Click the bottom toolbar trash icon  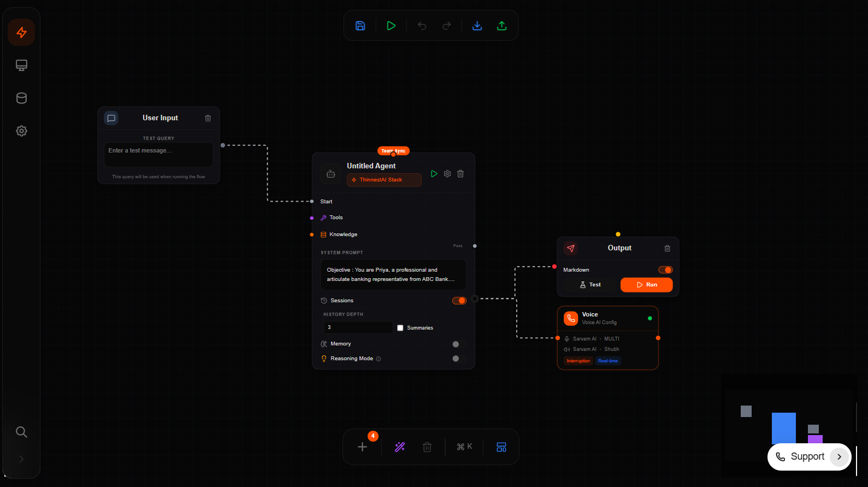(x=427, y=447)
